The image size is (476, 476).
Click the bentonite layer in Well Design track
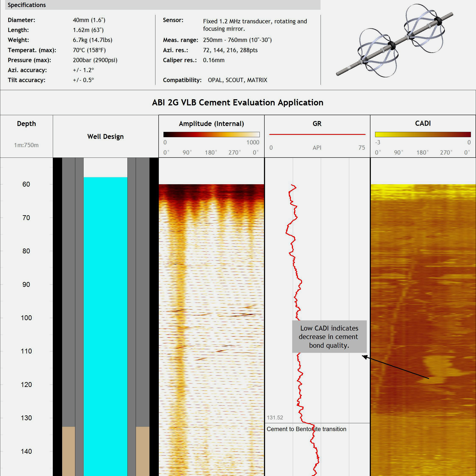click(x=69, y=451)
